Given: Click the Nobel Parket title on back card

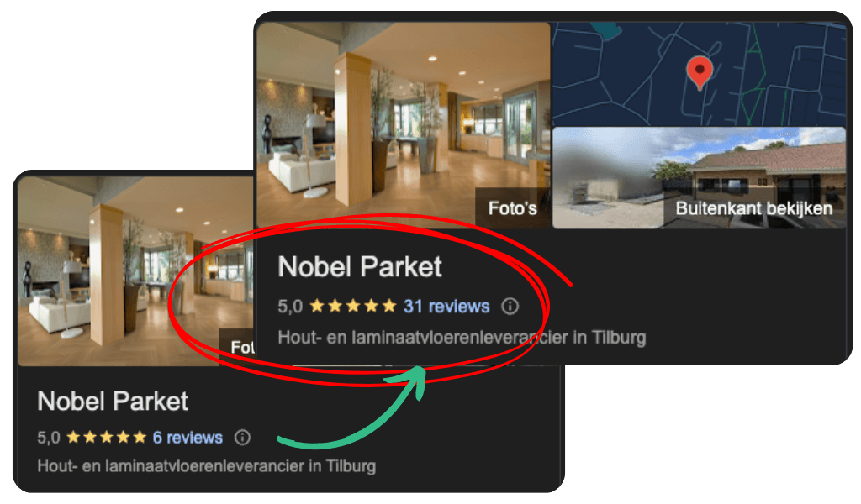Looking at the screenshot, I should tap(113, 401).
